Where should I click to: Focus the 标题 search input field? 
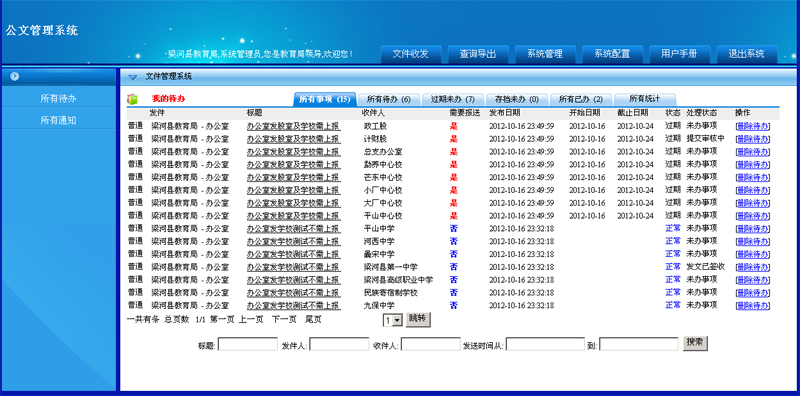pyautogui.click(x=247, y=344)
